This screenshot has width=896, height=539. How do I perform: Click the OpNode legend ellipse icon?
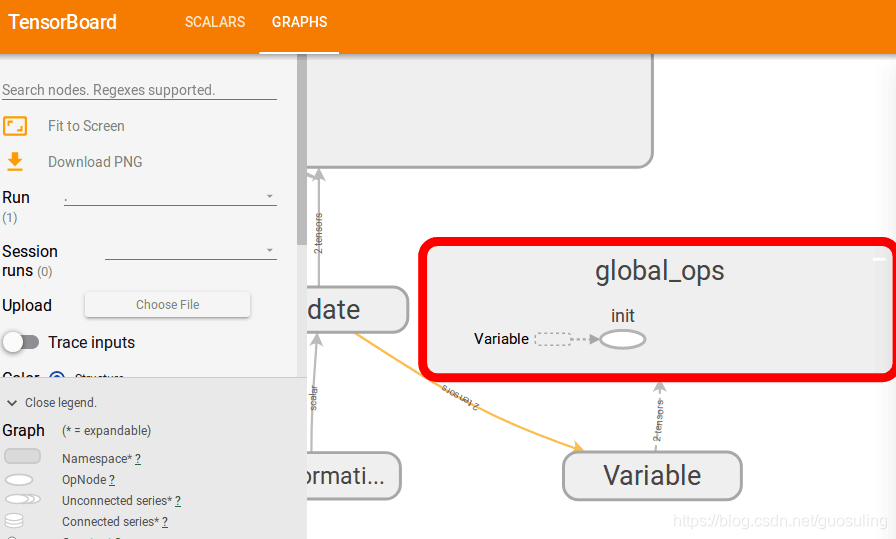pyautogui.click(x=19, y=480)
